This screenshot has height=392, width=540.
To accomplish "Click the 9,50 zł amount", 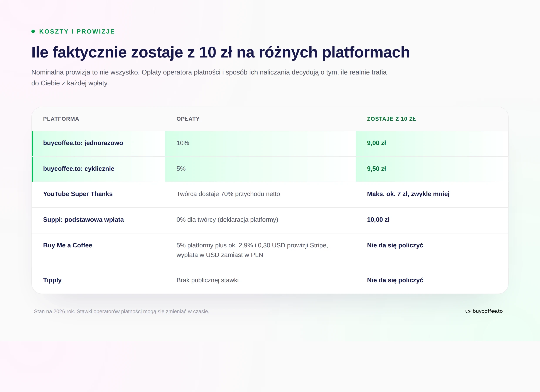I will 376,169.
